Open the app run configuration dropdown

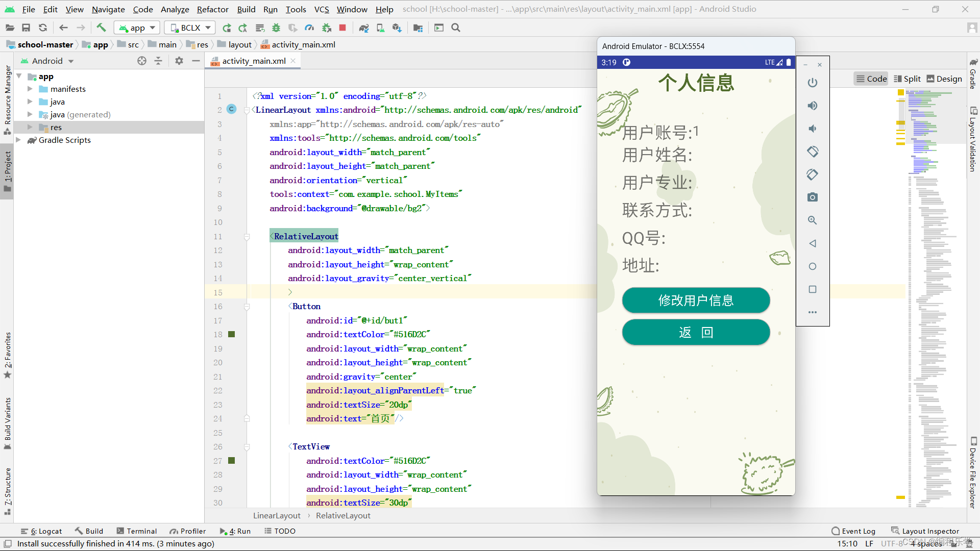pyautogui.click(x=137, y=28)
